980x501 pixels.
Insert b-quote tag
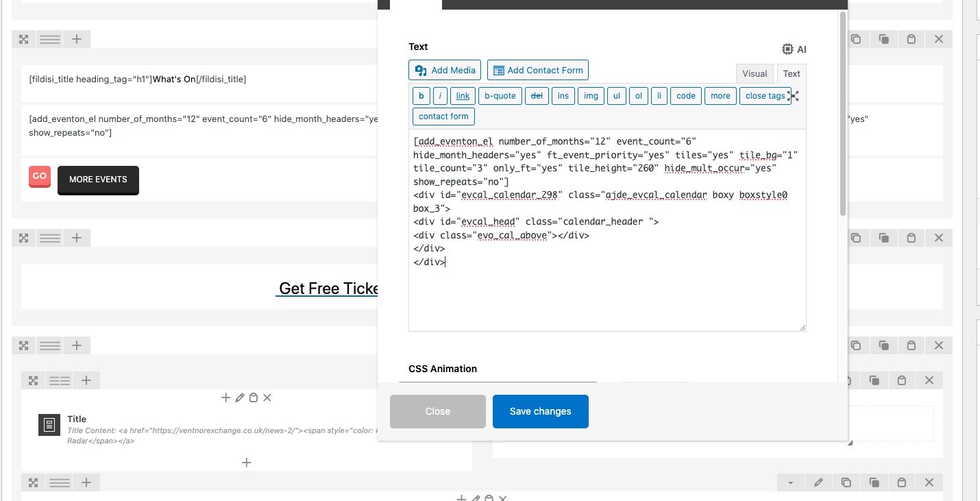500,96
